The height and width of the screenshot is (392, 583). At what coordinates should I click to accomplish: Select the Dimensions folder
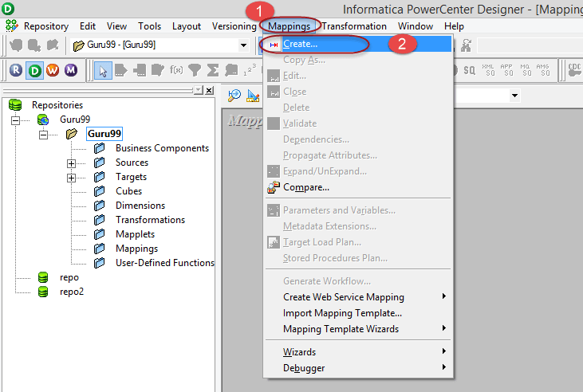point(140,206)
